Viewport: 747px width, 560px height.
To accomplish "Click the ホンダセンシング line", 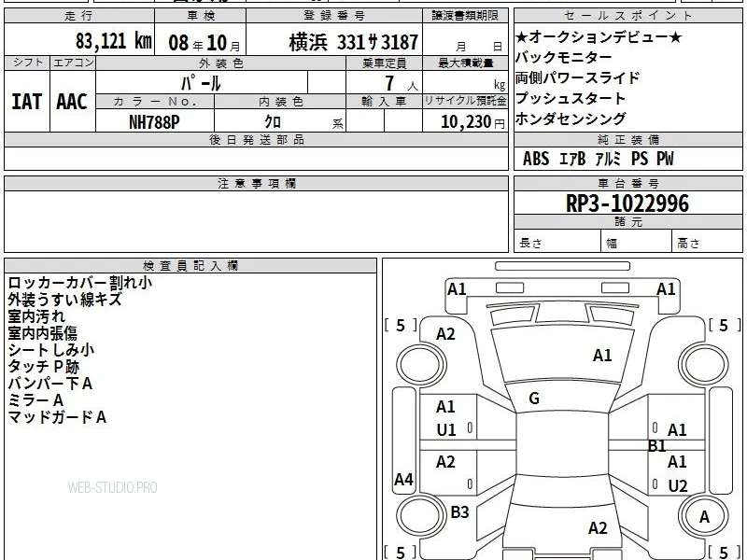I will pyautogui.click(x=571, y=119).
